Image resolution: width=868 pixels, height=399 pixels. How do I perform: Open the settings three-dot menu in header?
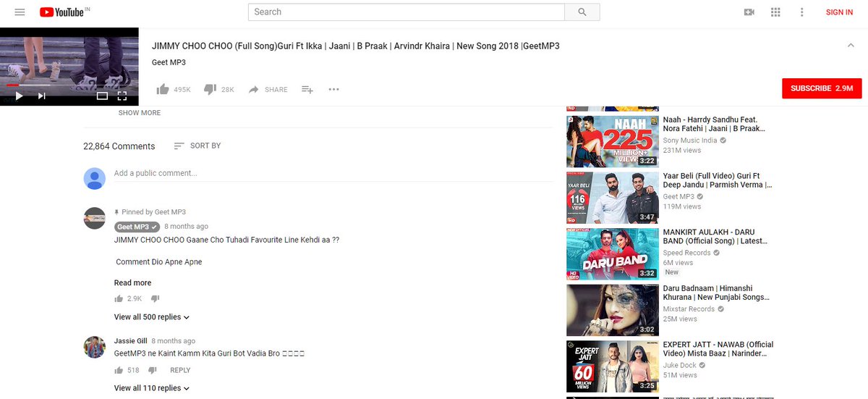(801, 12)
